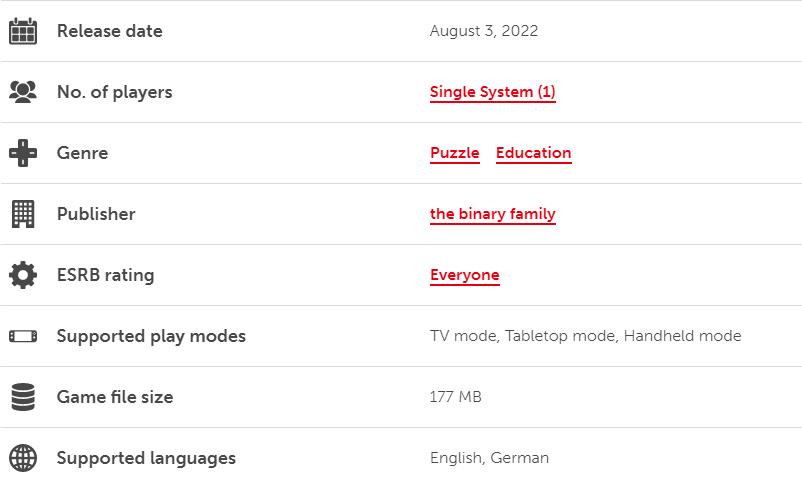The width and height of the screenshot is (802, 488).
Task: Click the TV mode, Tabletop mode text
Action: click(522, 336)
